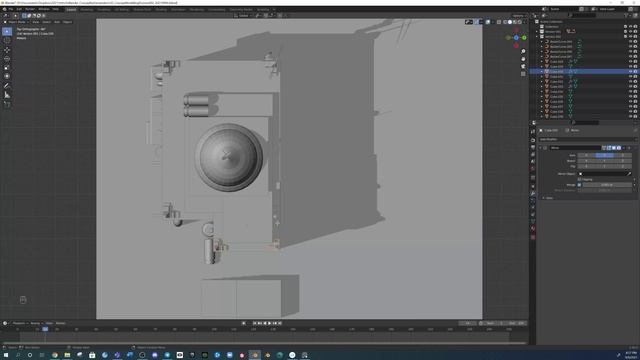Collapse the Mirror modifier panel arrow
640x360 pixels.
[x=541, y=148]
